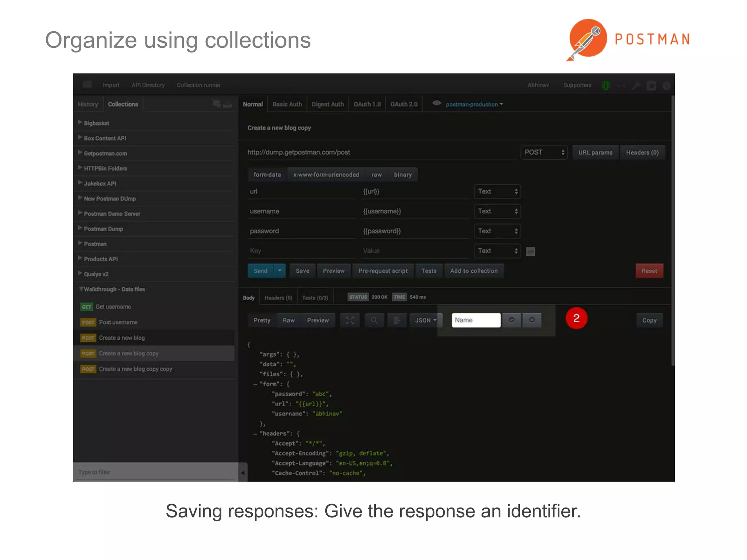Select the x-www-form-urlencoded body type
The image size is (747, 560).
[x=326, y=175]
